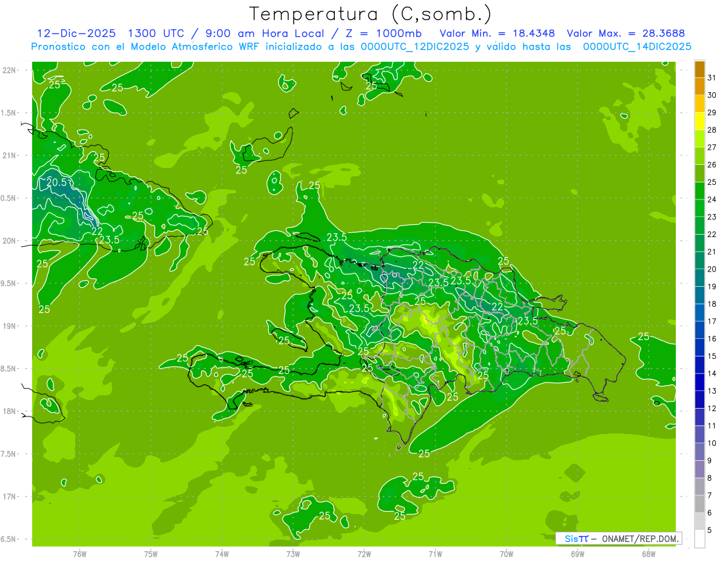Click the "72W" longitude axis label
Image resolution: width=728 pixels, height=562 pixels.
coord(364,554)
